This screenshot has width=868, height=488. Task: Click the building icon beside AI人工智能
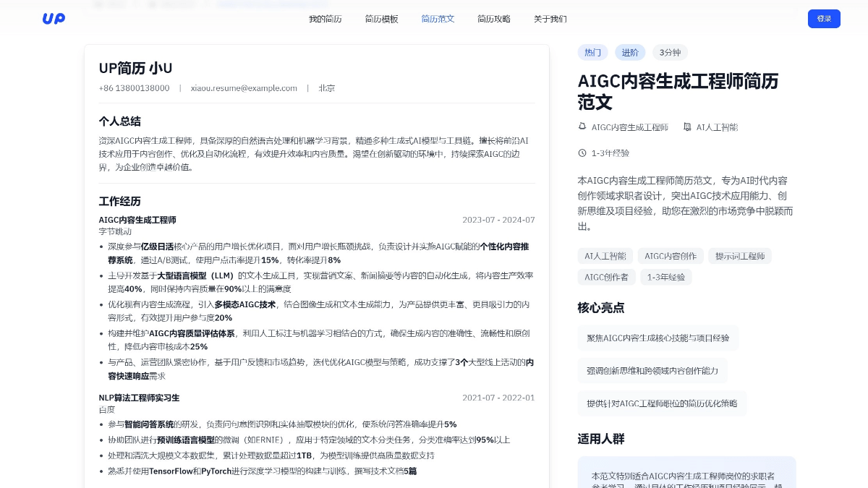[687, 127]
